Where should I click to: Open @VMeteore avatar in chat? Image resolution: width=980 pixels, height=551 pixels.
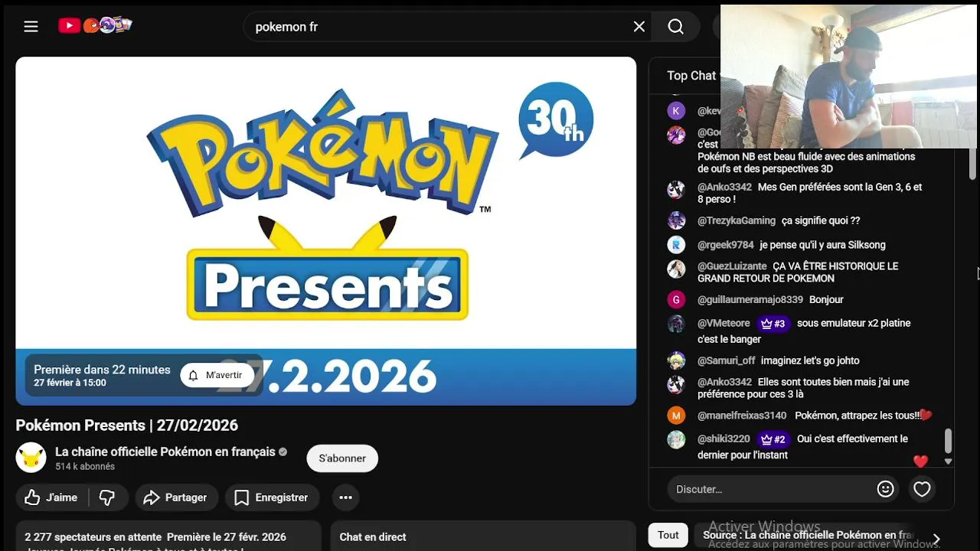(x=676, y=324)
